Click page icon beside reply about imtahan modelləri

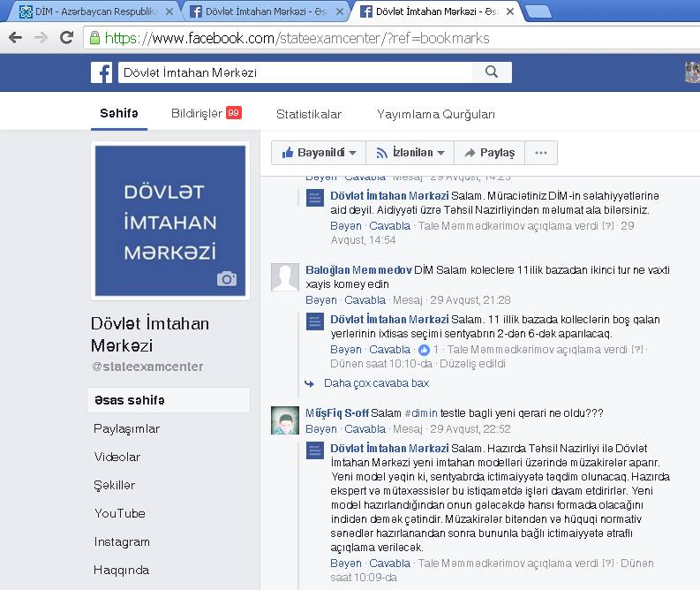(315, 450)
